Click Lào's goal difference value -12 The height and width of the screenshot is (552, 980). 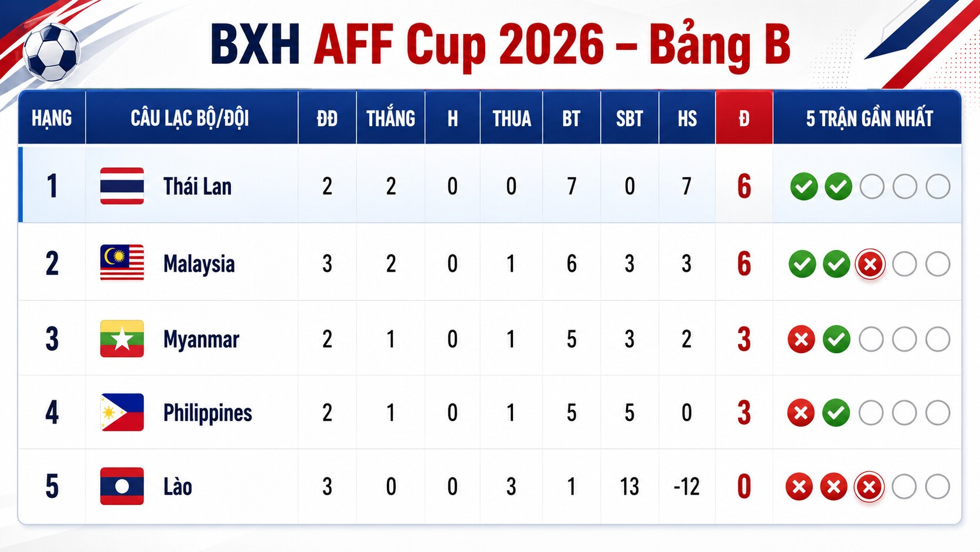686,486
